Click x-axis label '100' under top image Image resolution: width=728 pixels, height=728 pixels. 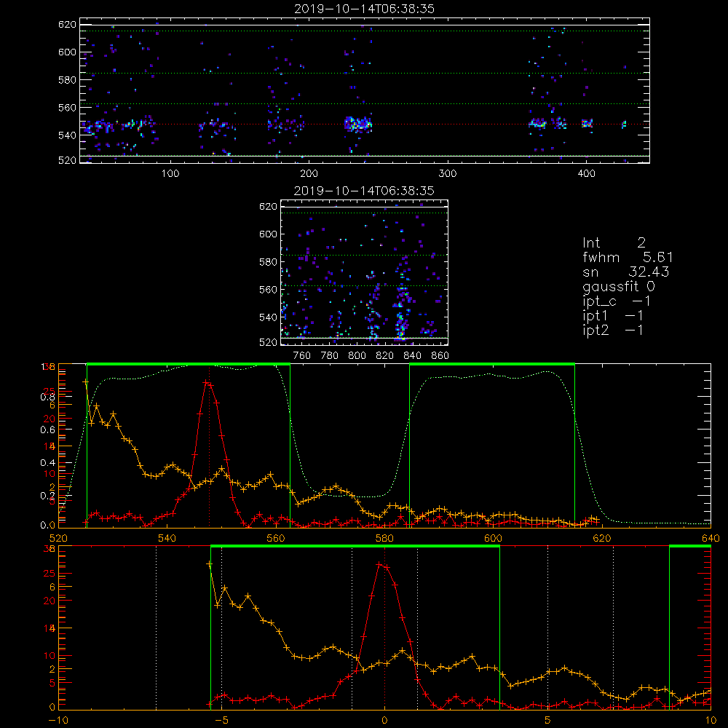point(170,174)
